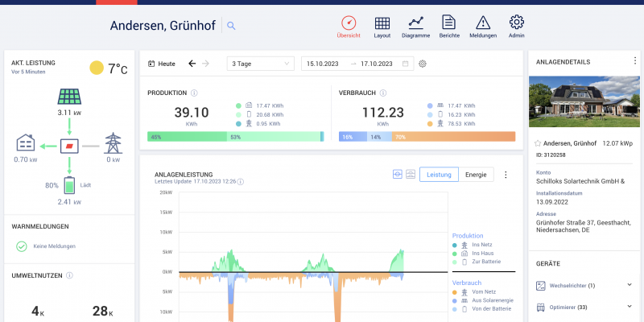Open Anlagendetails three-dot menu
Screen dimensions: 644x322
tap(634, 60)
